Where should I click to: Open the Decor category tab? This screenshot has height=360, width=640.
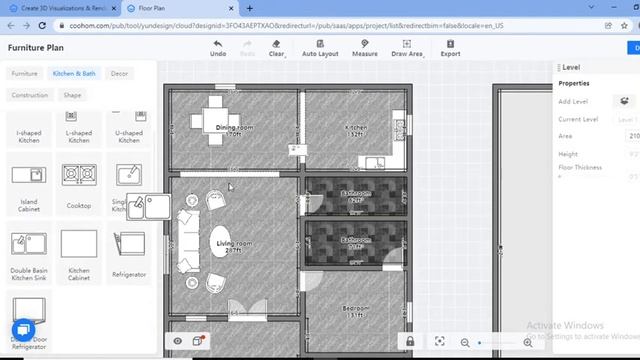119,73
